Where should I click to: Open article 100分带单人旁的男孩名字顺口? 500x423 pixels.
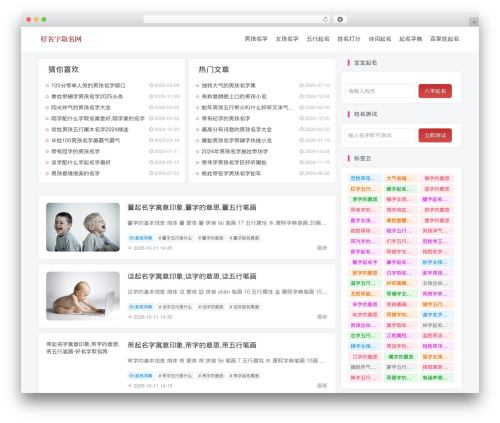(x=88, y=86)
